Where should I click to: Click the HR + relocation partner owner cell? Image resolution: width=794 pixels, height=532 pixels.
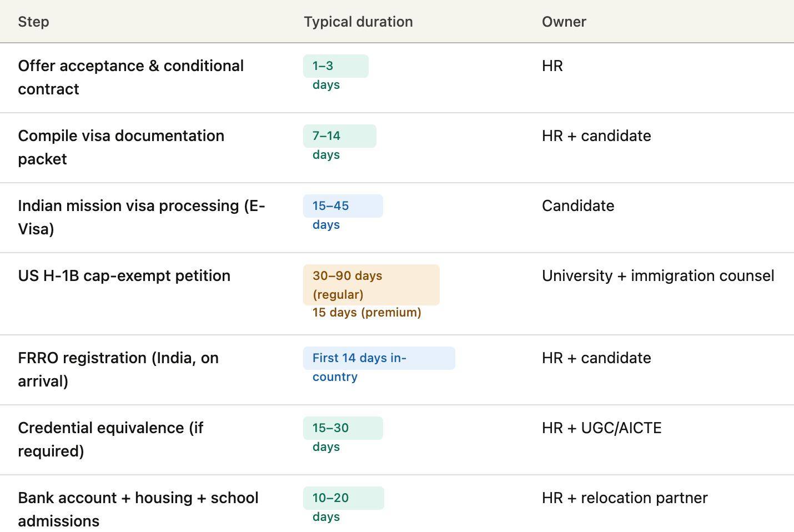click(625, 498)
